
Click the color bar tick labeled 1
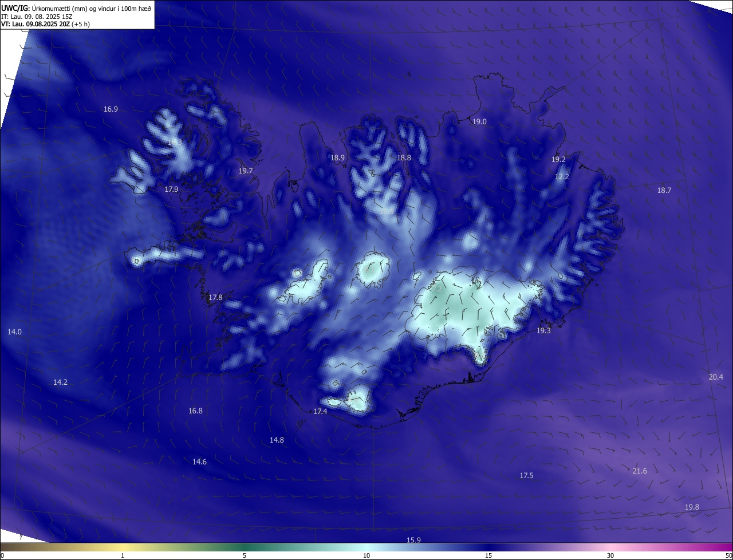pyautogui.click(x=123, y=555)
